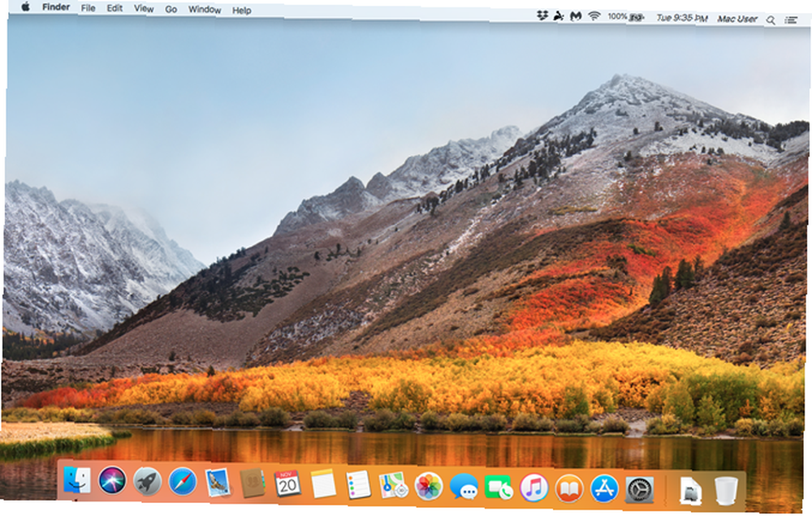Screen dimensions: 812x516
Task: Open the Help menu
Action: pos(241,11)
